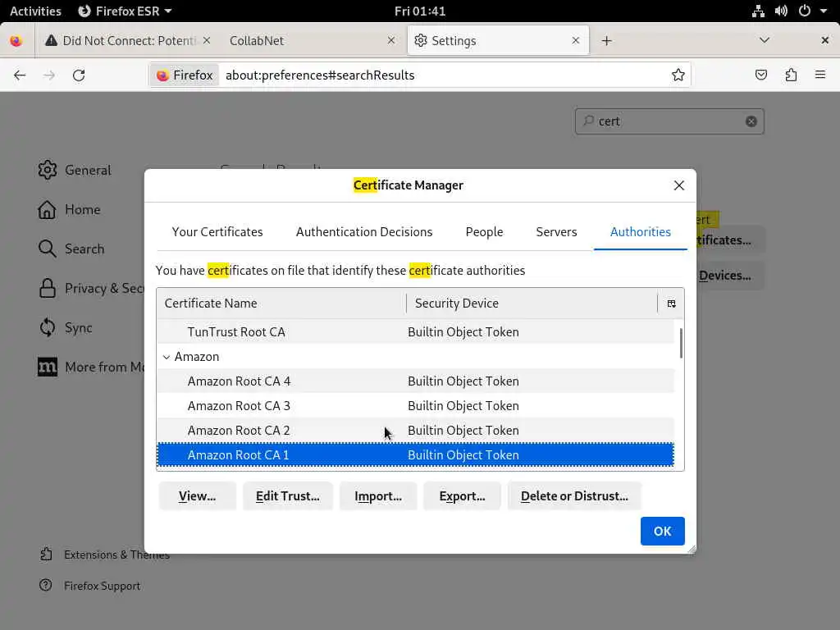Select Amazon Root CA 1
The width and height of the screenshot is (840, 630).
click(415, 454)
